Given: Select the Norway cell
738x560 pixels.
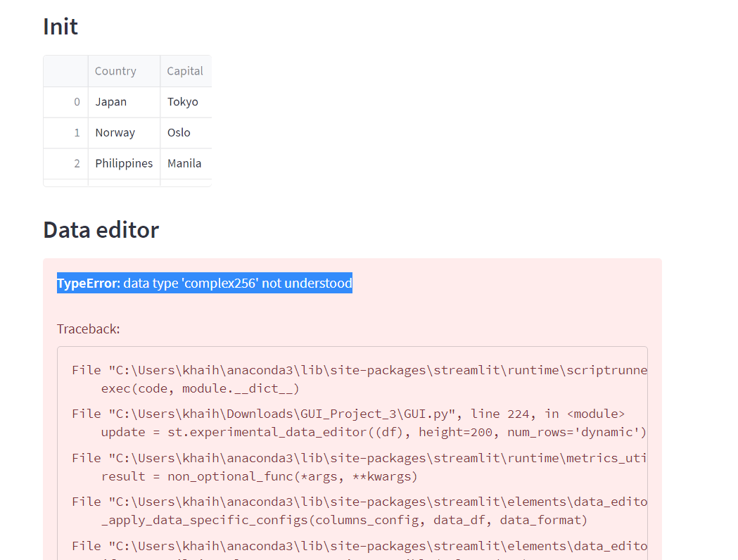Looking at the screenshot, I should pos(115,133).
